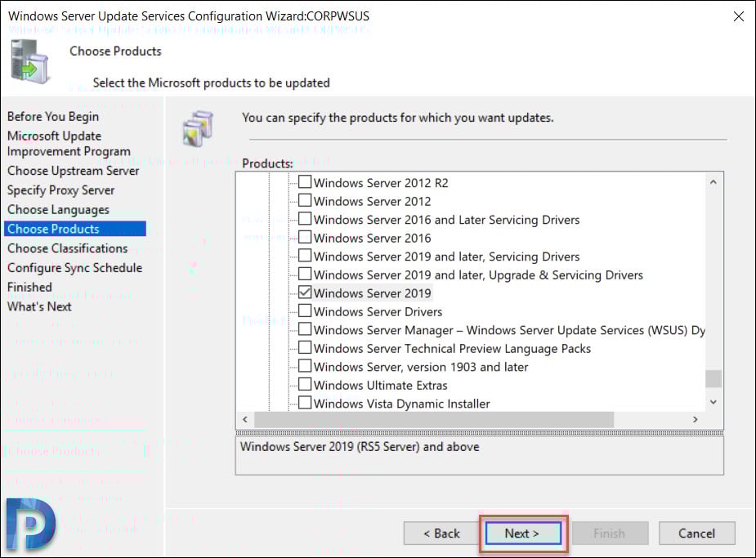The width and height of the screenshot is (756, 558).
Task: Click the Cancel button
Action: [x=696, y=533]
